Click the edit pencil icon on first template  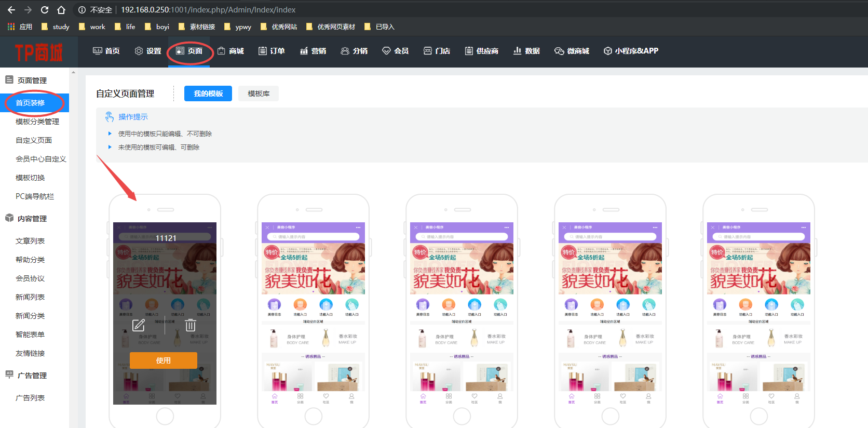pyautogui.click(x=138, y=325)
